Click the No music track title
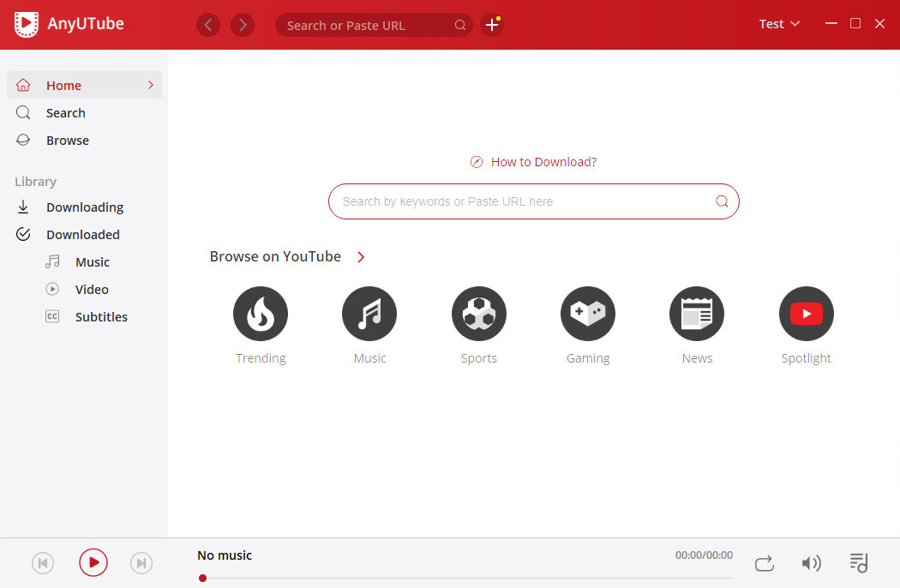 coord(225,555)
